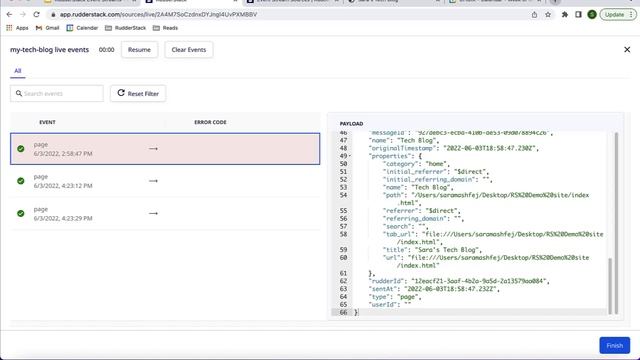Select the All tab
Viewport: 640px width, 360px height.
[18, 71]
